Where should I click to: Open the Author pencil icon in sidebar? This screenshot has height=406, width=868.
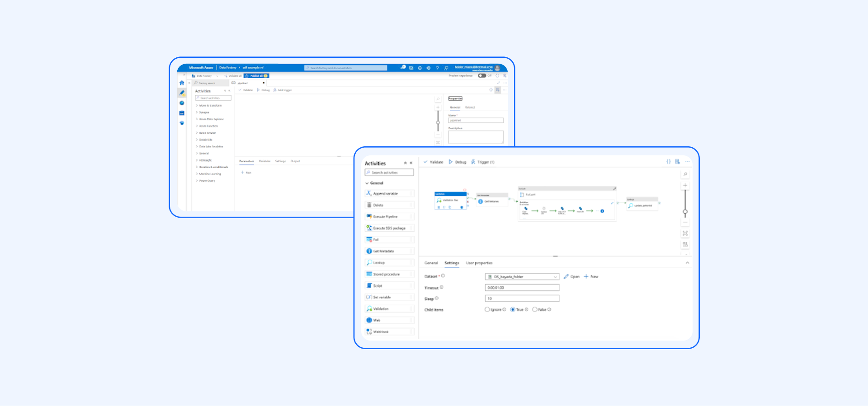point(182,93)
